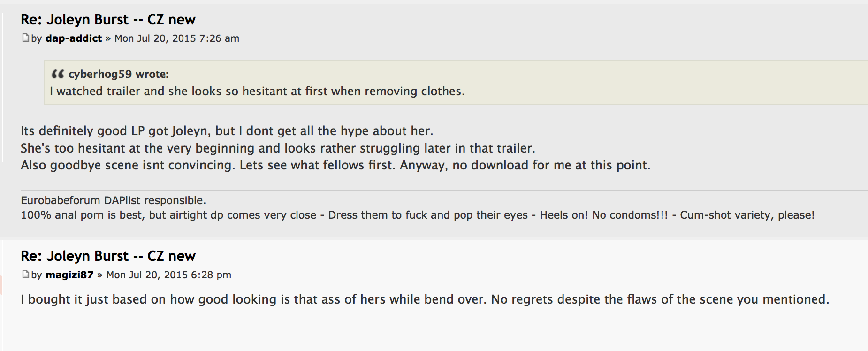Click the second line of dap-addict's signature
This screenshot has width=868, height=351.
click(x=418, y=215)
